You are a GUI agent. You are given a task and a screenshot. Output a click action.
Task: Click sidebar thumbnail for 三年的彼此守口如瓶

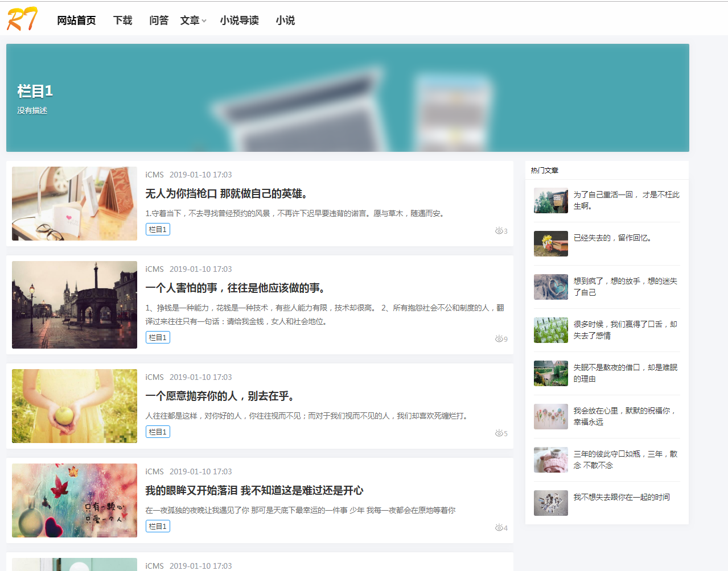[551, 460]
